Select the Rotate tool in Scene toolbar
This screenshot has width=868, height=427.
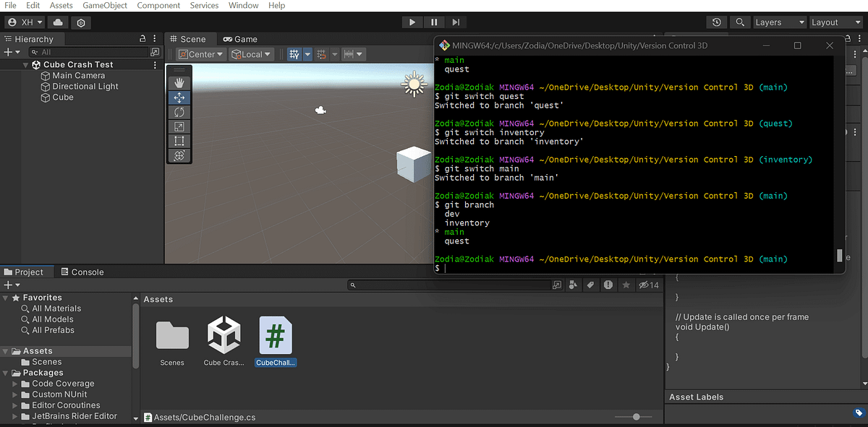tap(179, 111)
